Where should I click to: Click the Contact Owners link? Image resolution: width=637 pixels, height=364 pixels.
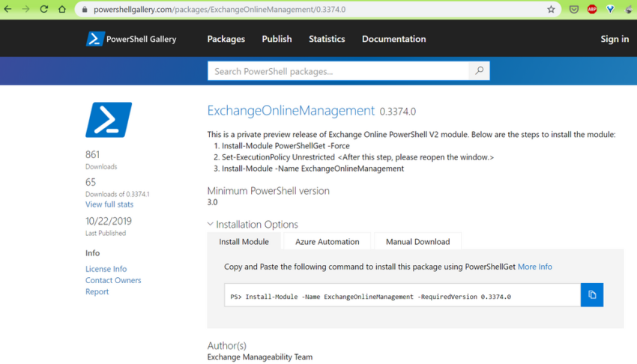(x=113, y=280)
